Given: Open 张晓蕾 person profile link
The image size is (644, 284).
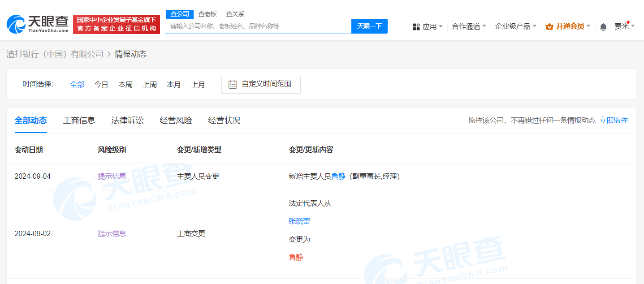Looking at the screenshot, I should (x=299, y=221).
